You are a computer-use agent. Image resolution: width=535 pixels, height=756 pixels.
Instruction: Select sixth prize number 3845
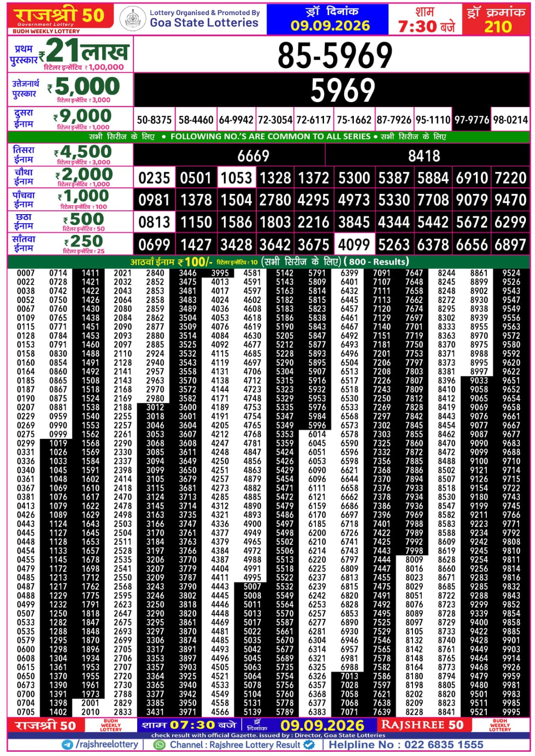[x=354, y=222]
